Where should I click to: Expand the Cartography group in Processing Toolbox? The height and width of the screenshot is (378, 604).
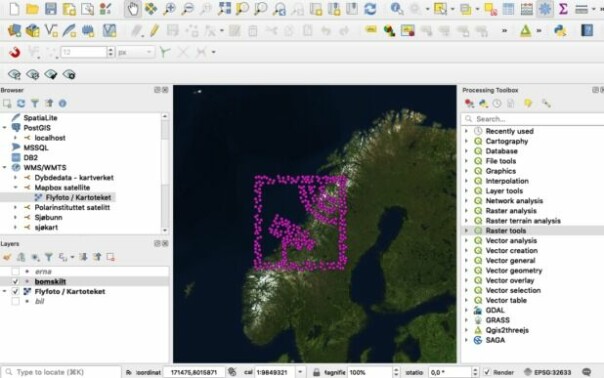[466, 141]
